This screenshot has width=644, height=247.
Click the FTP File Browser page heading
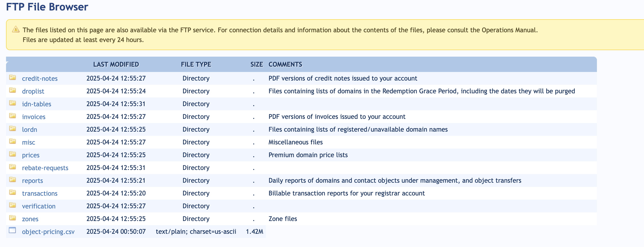tap(47, 7)
